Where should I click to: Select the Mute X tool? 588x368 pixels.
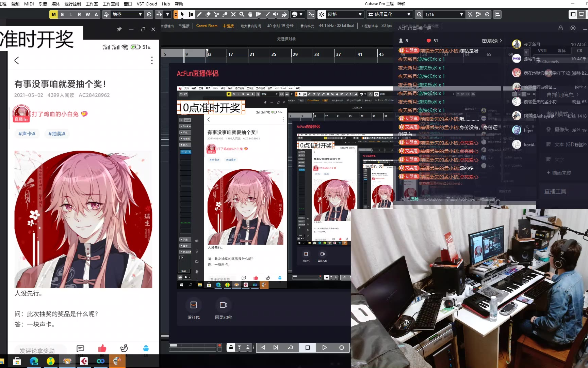pyautogui.click(x=233, y=14)
